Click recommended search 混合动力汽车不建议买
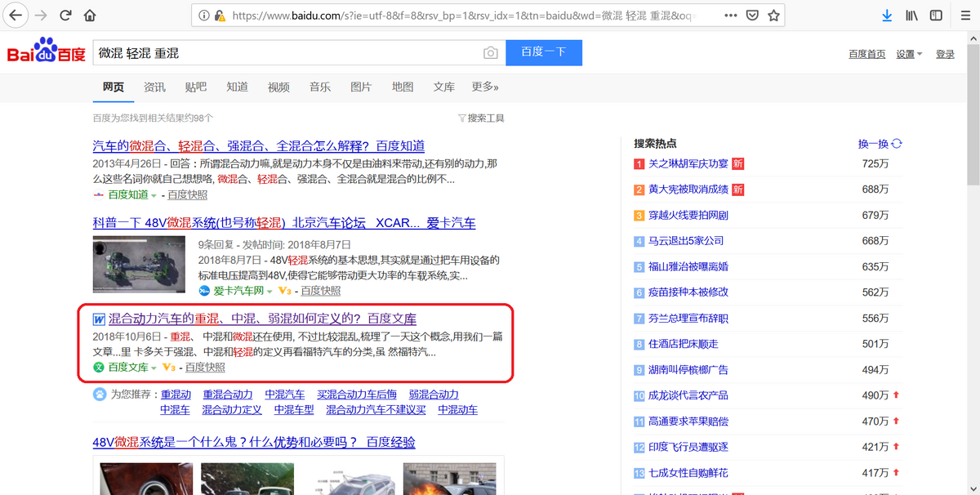This screenshot has height=495, width=980. 376,410
